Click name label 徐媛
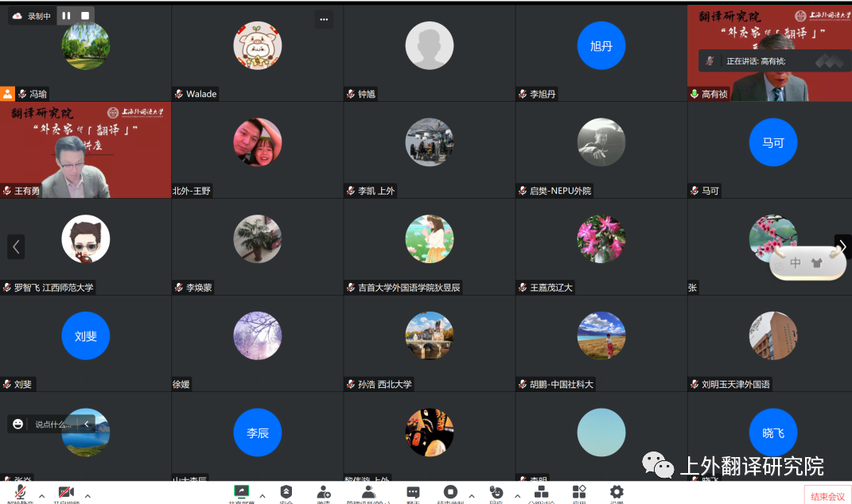 coord(181,384)
